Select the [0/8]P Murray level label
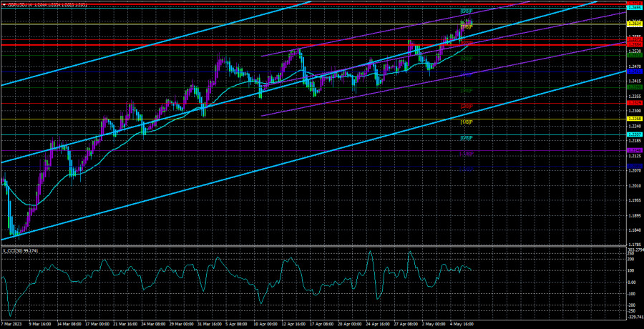644x329 pixels. 466,137
